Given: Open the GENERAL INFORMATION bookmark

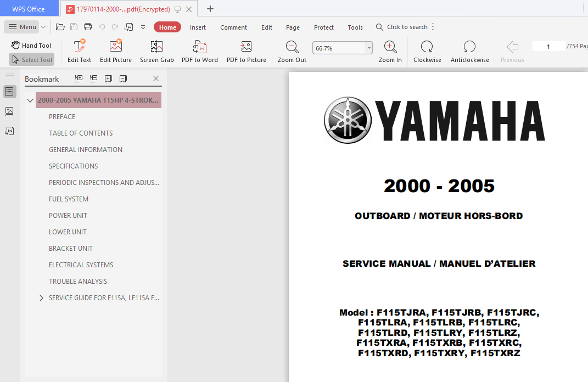Looking at the screenshot, I should [x=86, y=150].
